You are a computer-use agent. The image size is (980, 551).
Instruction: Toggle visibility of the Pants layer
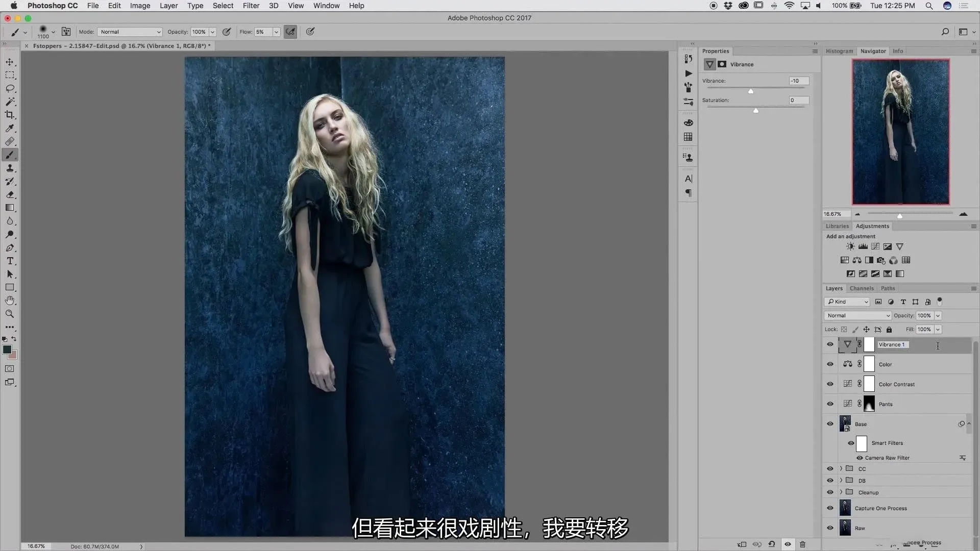coord(830,404)
